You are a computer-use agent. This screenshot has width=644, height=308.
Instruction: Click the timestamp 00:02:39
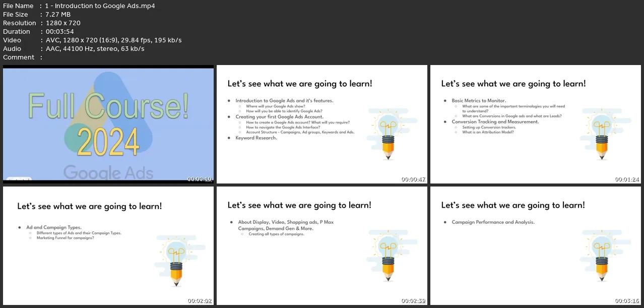413,300
